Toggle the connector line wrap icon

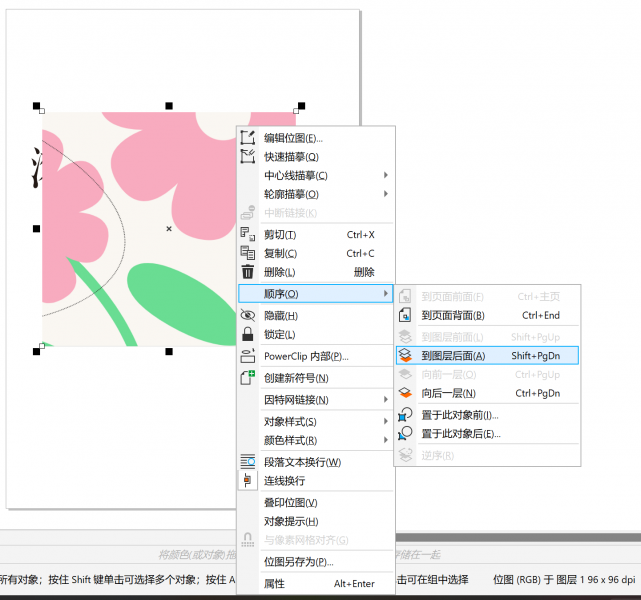[x=248, y=481]
